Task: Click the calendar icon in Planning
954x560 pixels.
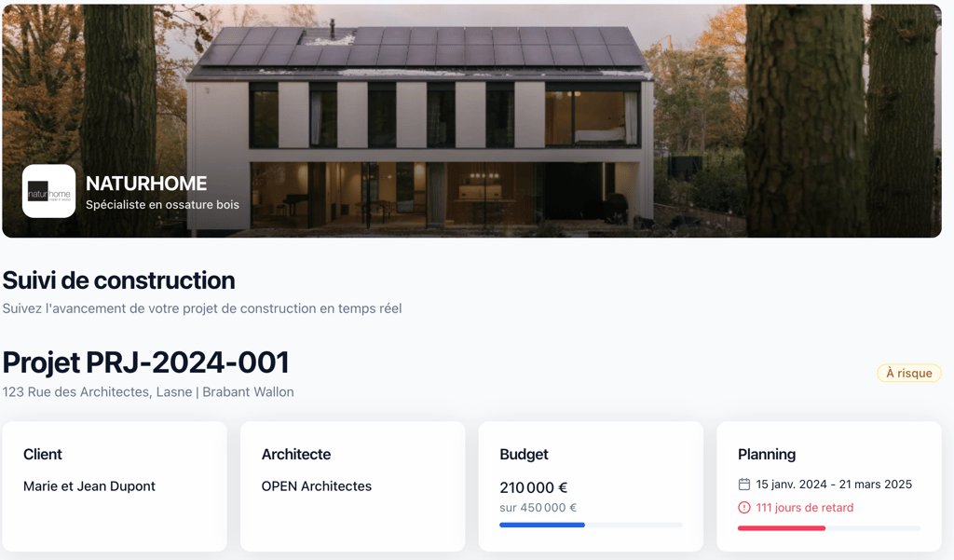Action: pos(744,485)
